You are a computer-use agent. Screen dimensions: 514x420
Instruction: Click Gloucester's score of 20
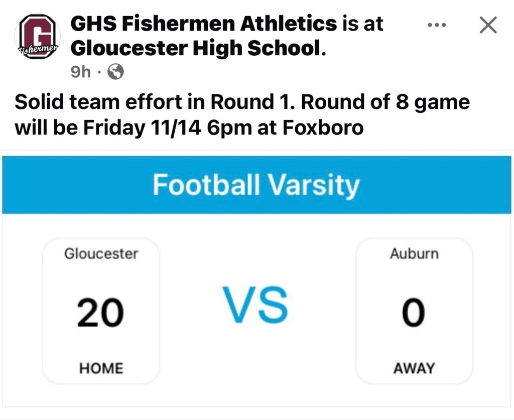click(x=100, y=312)
